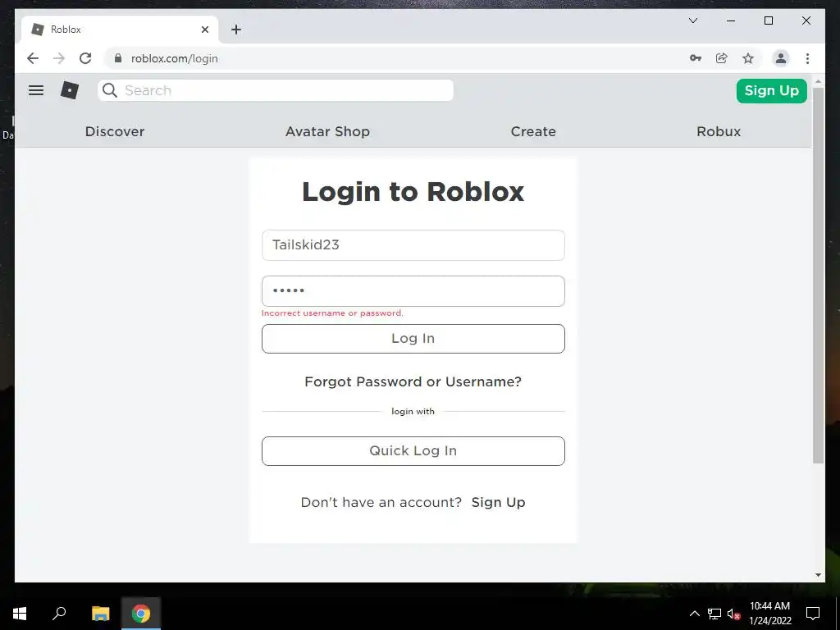The height and width of the screenshot is (630, 840).
Task: Click Chrome icon in taskbar
Action: 141,614
